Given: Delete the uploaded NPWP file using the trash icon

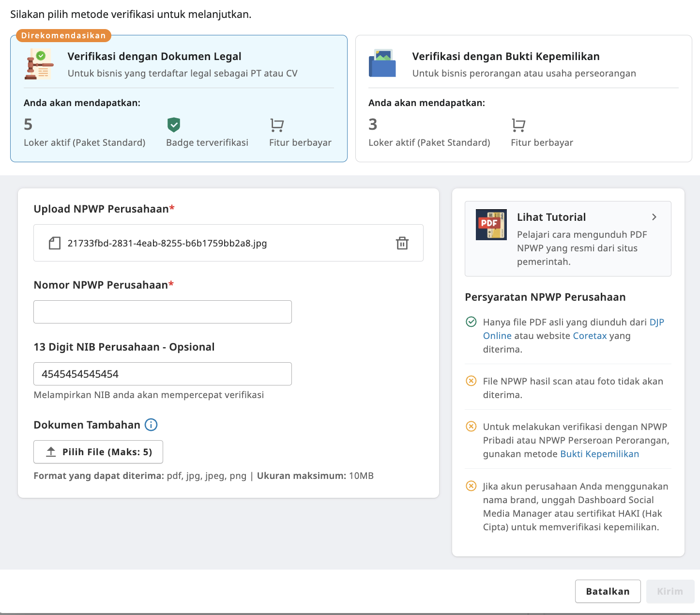Looking at the screenshot, I should tap(402, 244).
